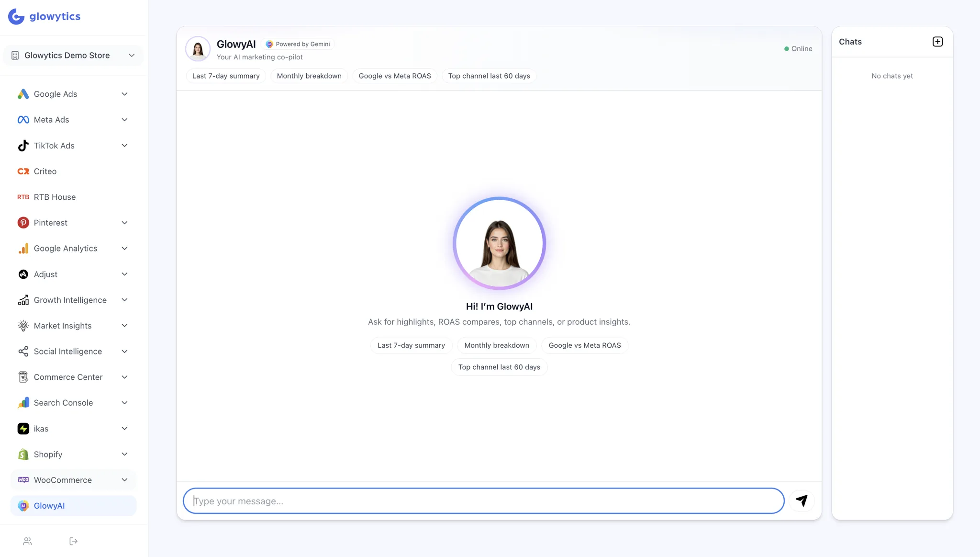
Task: Focus the Type your message input
Action: pos(483,501)
